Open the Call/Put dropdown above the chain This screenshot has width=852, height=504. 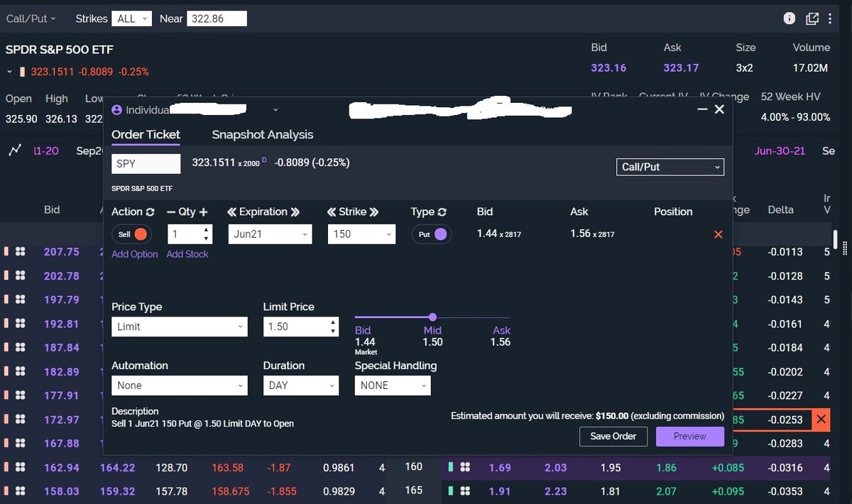[x=31, y=18]
